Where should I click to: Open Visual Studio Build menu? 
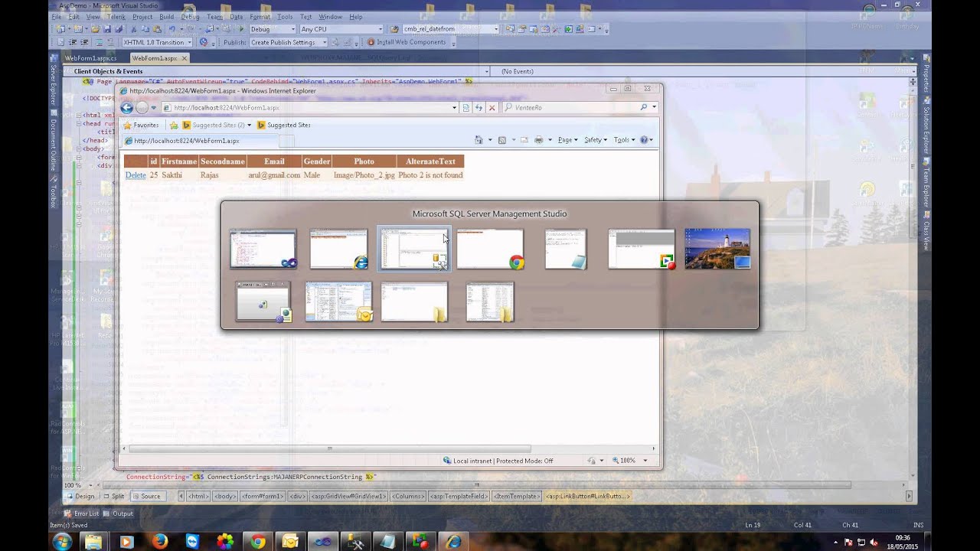tap(166, 17)
